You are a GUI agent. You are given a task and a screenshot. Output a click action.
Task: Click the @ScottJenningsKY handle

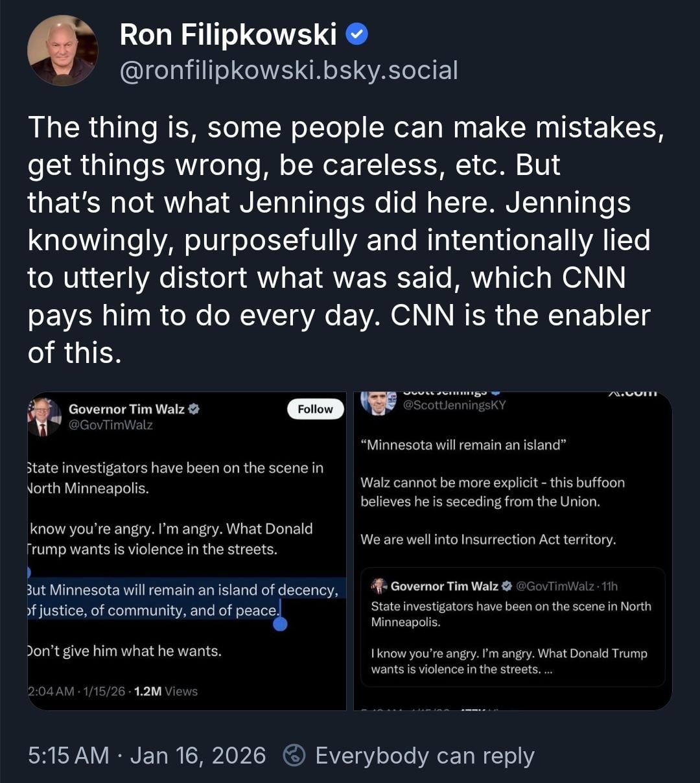pos(454,405)
